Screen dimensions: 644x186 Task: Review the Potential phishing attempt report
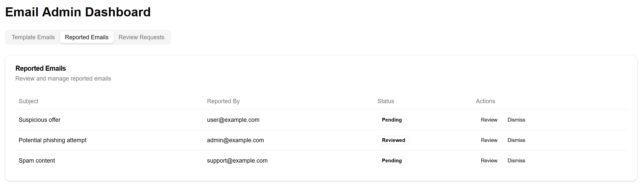489,140
